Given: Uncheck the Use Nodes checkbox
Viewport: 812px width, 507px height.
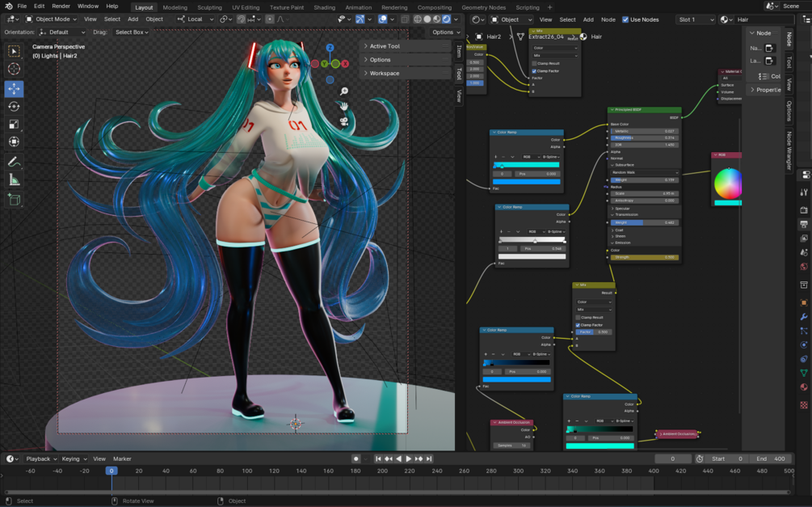Looking at the screenshot, I should point(625,19).
